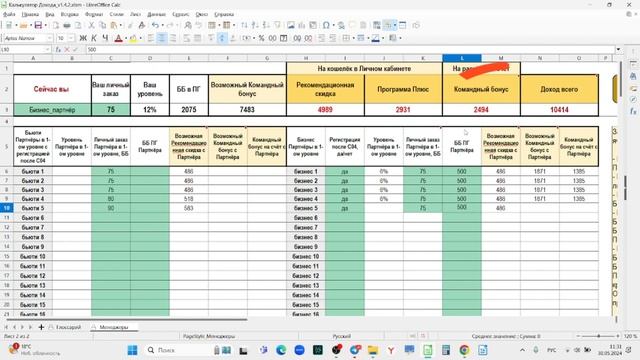This screenshot has width=640, height=360.
Task: Click the AutoFilter funnel icon
Action: point(278,25)
